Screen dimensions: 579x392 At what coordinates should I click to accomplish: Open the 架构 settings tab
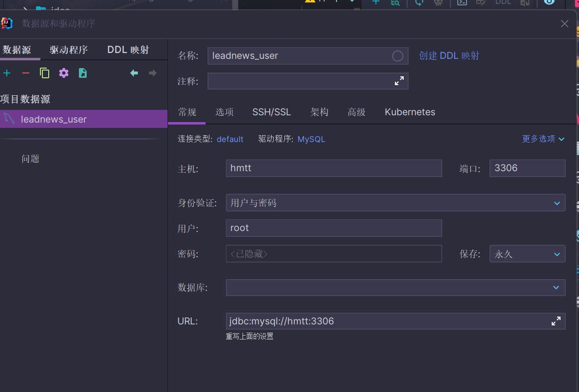pos(319,112)
